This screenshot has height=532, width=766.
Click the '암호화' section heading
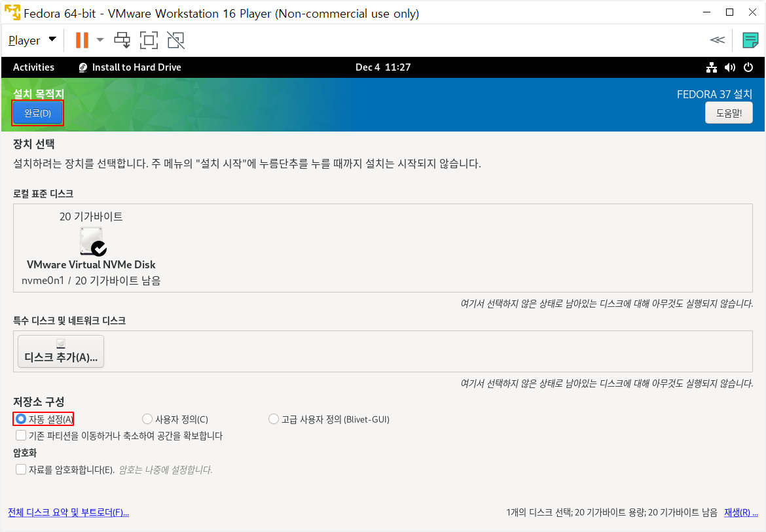25,453
